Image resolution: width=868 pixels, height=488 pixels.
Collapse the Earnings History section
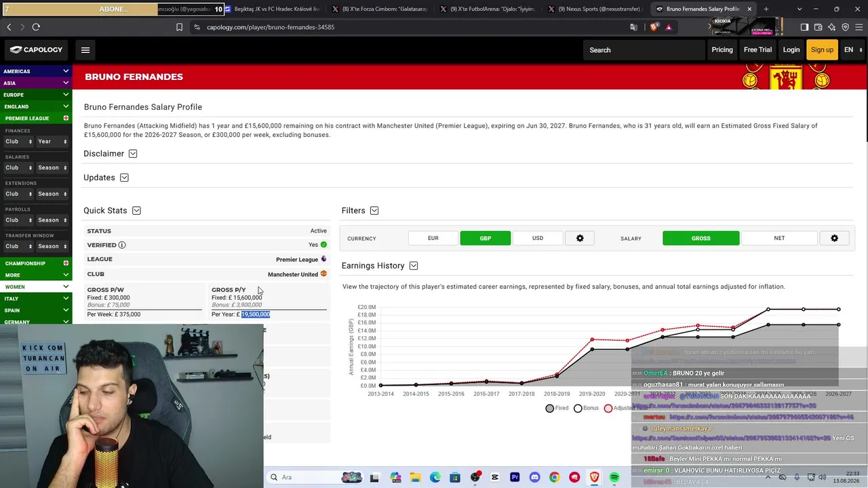pyautogui.click(x=414, y=266)
